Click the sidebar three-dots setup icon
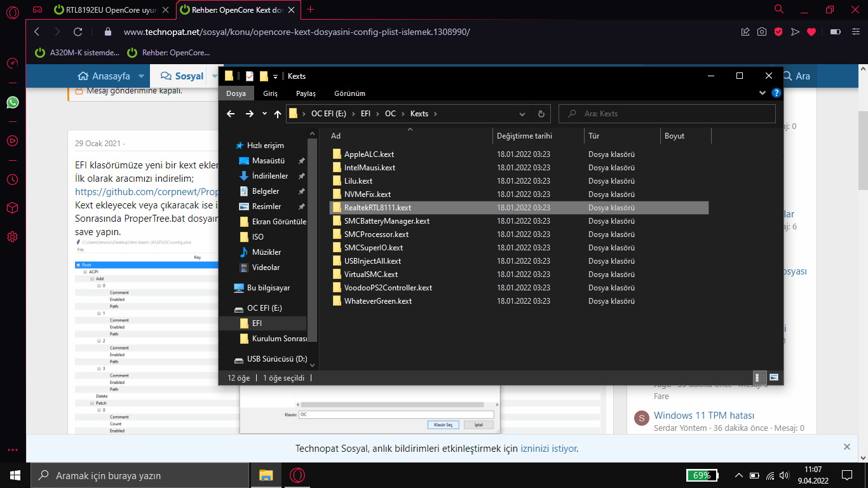Image resolution: width=868 pixels, height=488 pixels. pyautogui.click(x=13, y=450)
